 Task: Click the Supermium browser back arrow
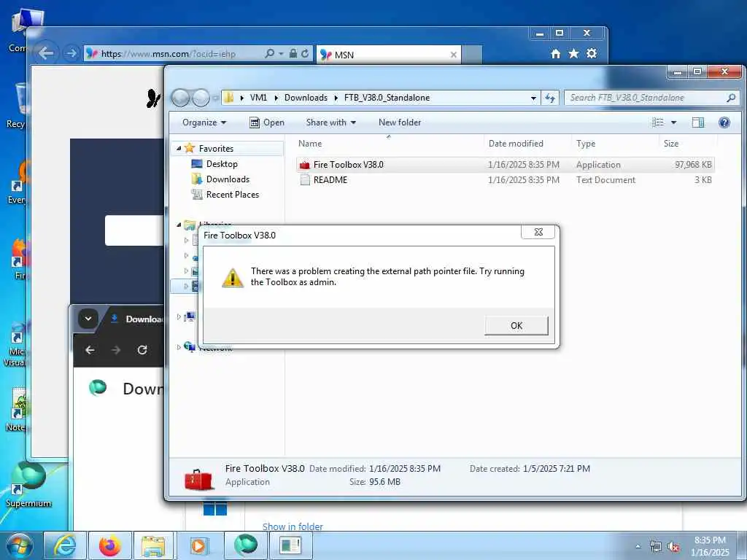tap(90, 350)
